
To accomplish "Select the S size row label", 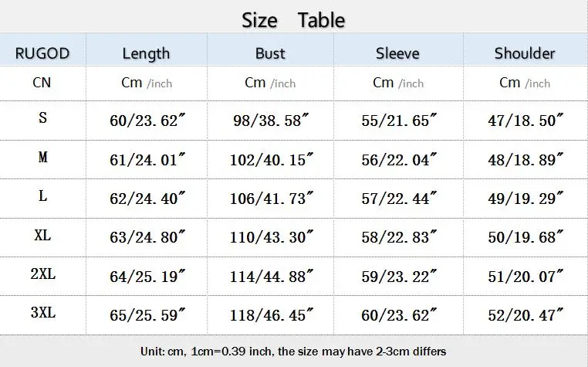I will 42,118.
